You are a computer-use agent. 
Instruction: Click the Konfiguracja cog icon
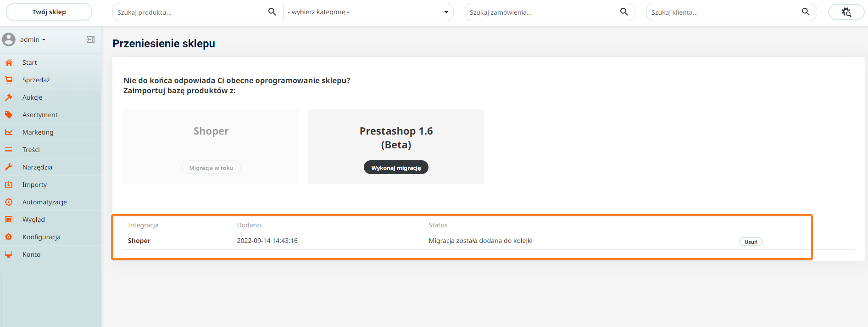click(x=9, y=237)
